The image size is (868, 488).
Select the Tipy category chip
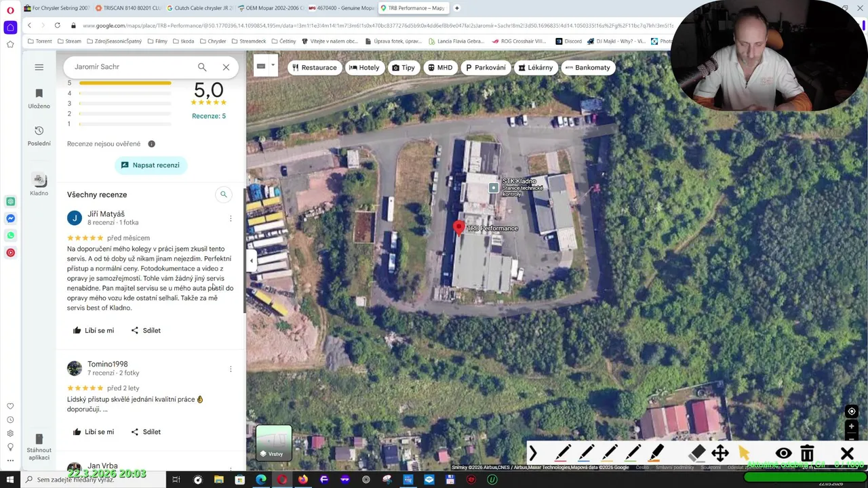tap(403, 68)
